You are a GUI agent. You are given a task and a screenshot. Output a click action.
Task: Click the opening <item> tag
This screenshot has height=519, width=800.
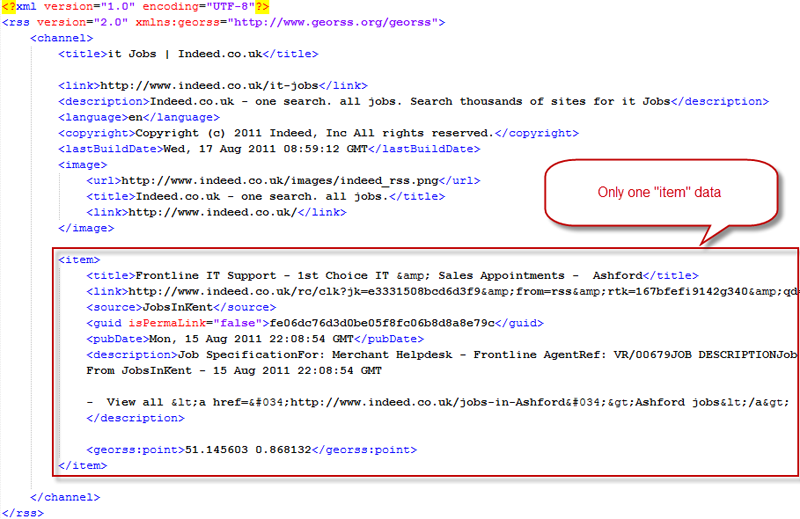(79, 260)
